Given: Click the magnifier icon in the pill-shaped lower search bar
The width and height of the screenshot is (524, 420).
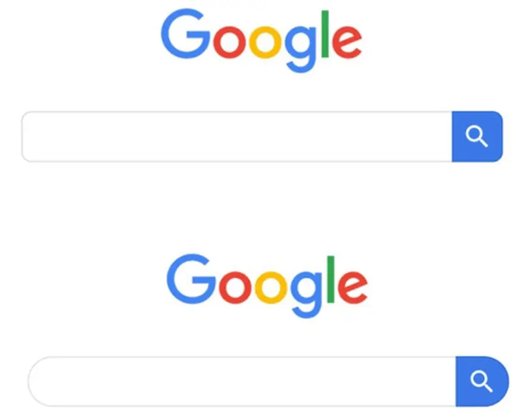Looking at the screenshot, I should coord(482,381).
